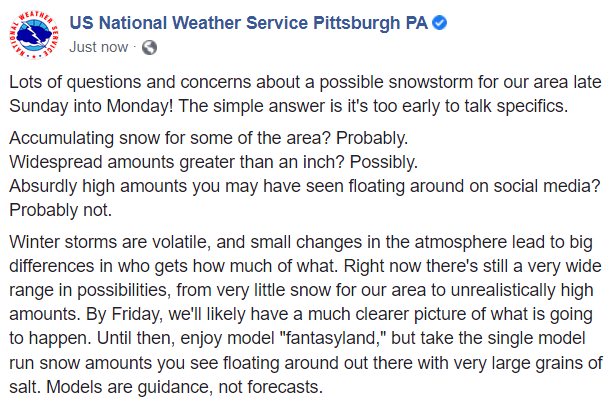The image size is (615, 414).
Task: Click the words 'social media?' in the post
Action: pyautogui.click(x=547, y=186)
